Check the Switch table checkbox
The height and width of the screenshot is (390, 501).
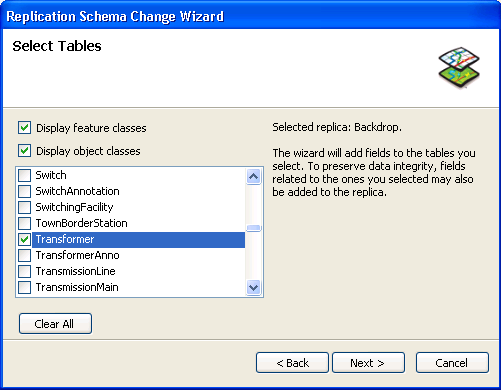click(24, 175)
